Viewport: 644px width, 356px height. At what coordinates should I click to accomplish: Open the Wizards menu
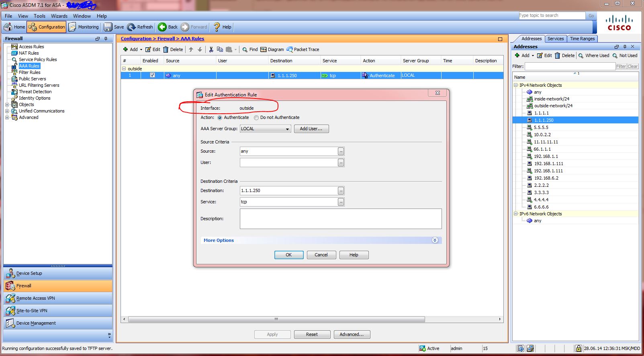point(59,16)
